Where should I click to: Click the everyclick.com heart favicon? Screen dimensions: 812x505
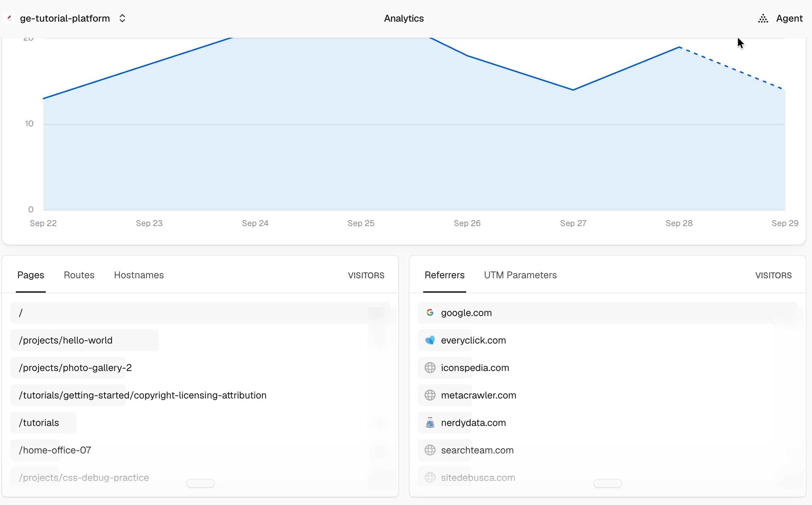point(430,340)
